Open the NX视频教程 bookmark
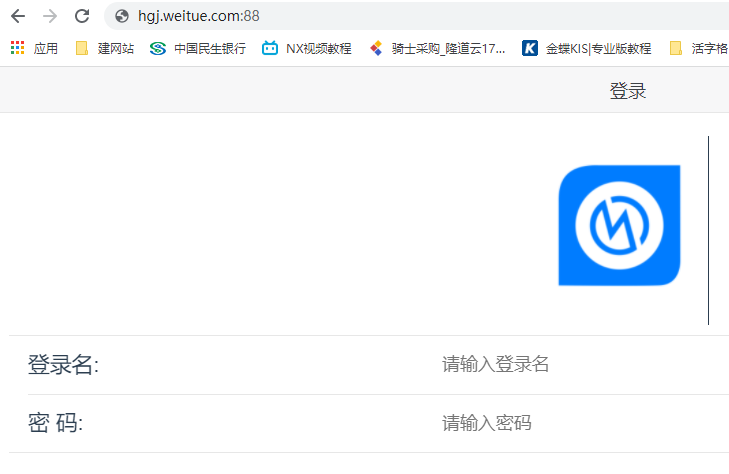This screenshot has height=474, width=729. click(x=318, y=48)
